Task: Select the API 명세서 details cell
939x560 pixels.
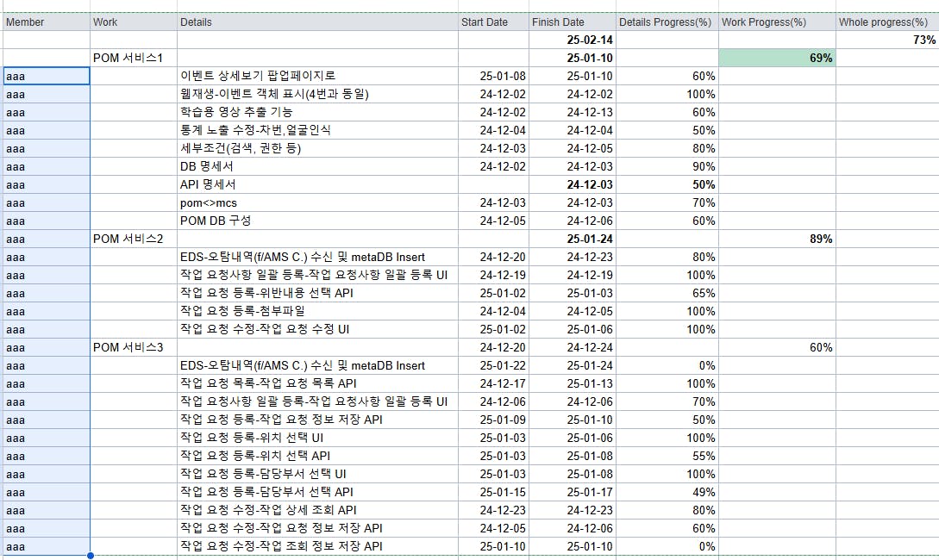Action: (317, 185)
